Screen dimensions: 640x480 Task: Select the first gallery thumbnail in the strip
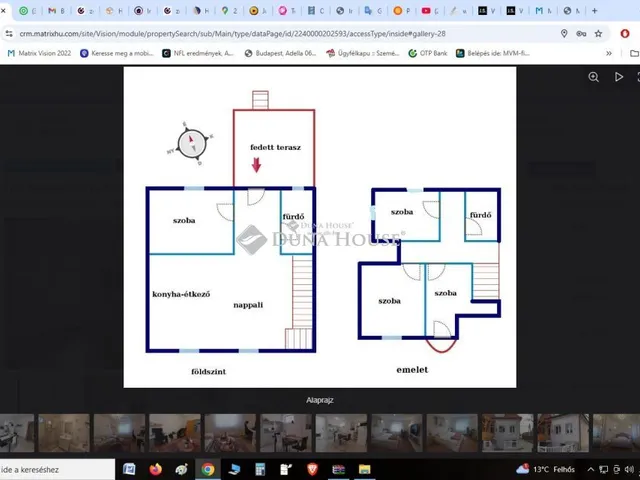17,433
